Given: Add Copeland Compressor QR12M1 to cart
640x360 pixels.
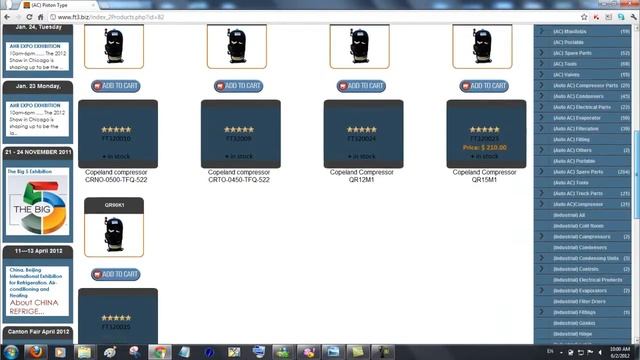Looking at the screenshot, I should click(x=361, y=86).
